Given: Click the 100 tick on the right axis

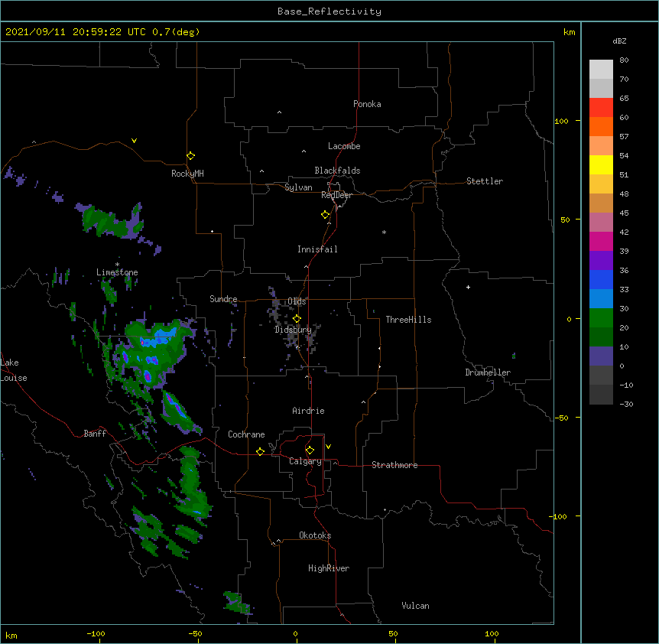Looking at the screenshot, I should pos(561,121).
